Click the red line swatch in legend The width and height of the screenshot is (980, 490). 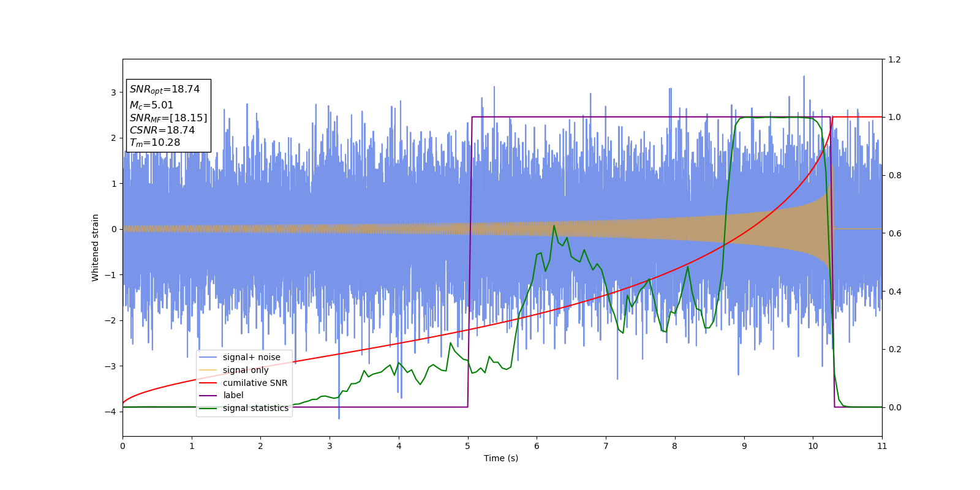point(208,383)
